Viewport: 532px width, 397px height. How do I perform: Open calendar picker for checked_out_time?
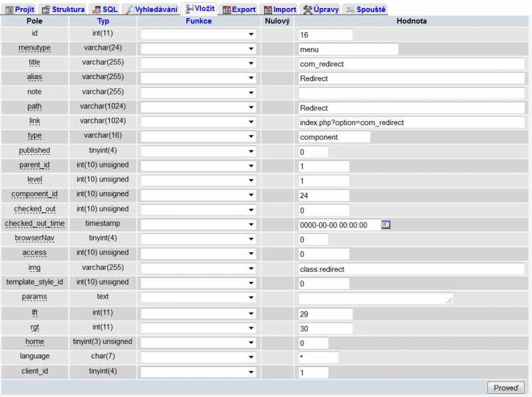pyautogui.click(x=386, y=225)
